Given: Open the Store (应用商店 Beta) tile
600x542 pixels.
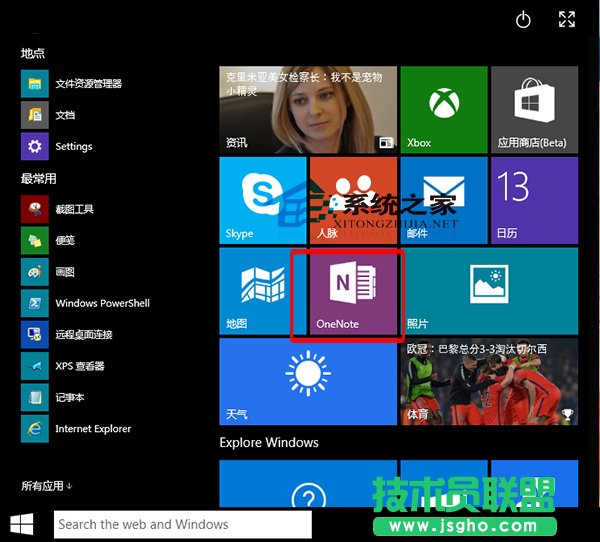Looking at the screenshot, I should (x=532, y=110).
